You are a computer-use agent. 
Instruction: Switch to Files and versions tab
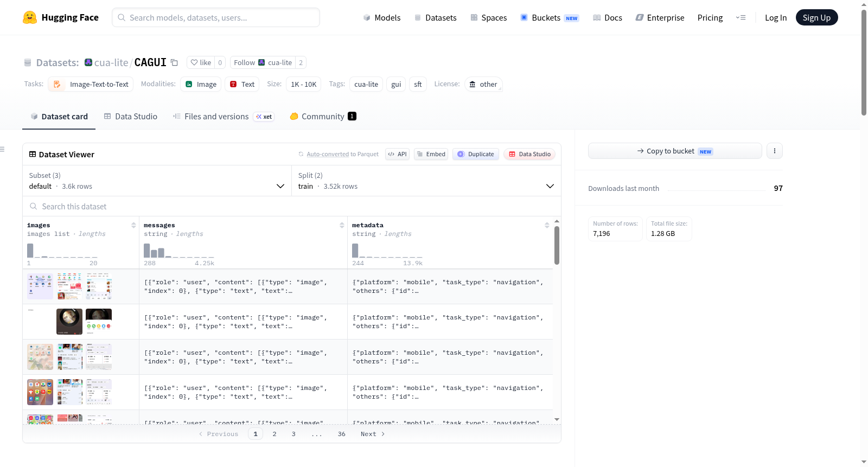point(223,117)
